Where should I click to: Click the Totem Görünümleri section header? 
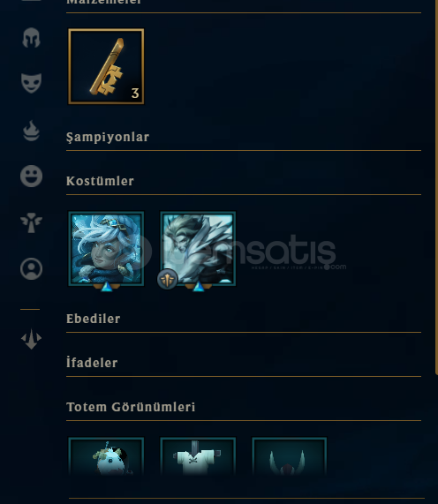(x=131, y=407)
